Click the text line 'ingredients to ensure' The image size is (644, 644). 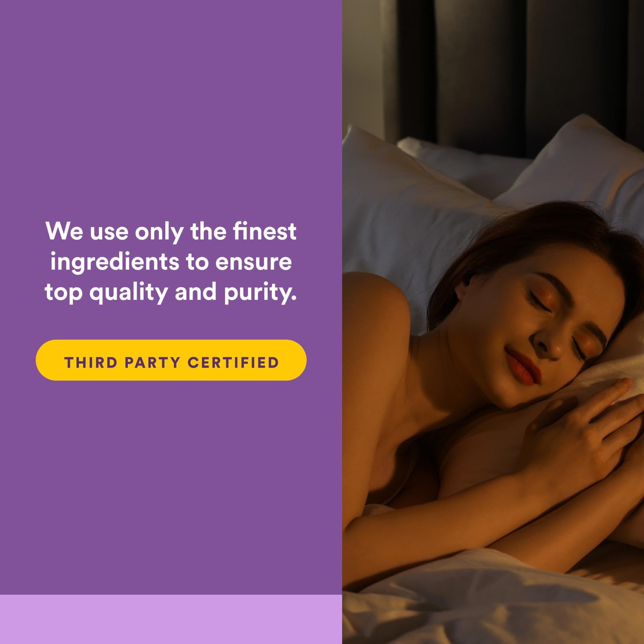click(x=171, y=262)
